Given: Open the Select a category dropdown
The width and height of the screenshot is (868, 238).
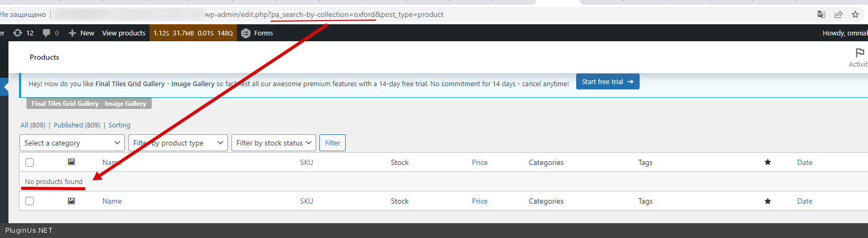Looking at the screenshot, I should point(72,143).
